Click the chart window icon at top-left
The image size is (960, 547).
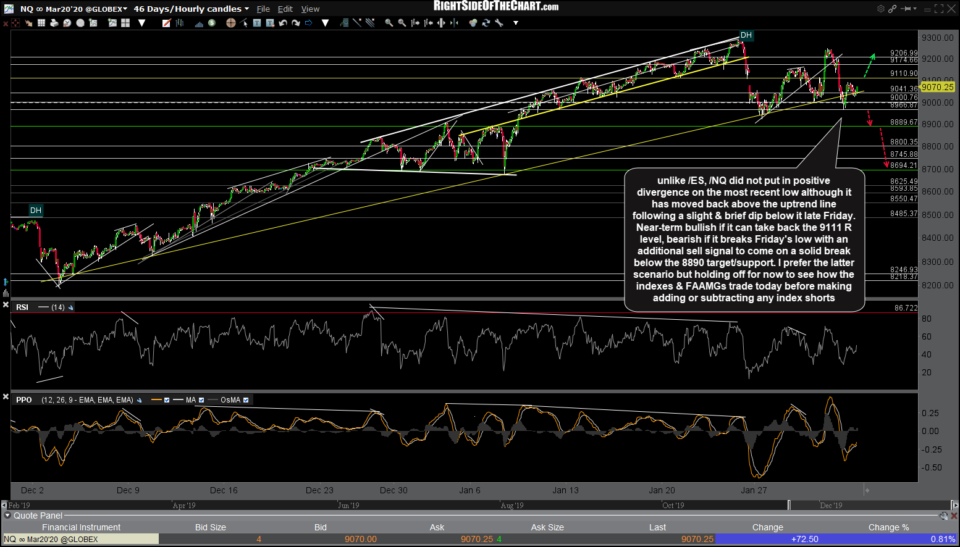click(x=9, y=9)
